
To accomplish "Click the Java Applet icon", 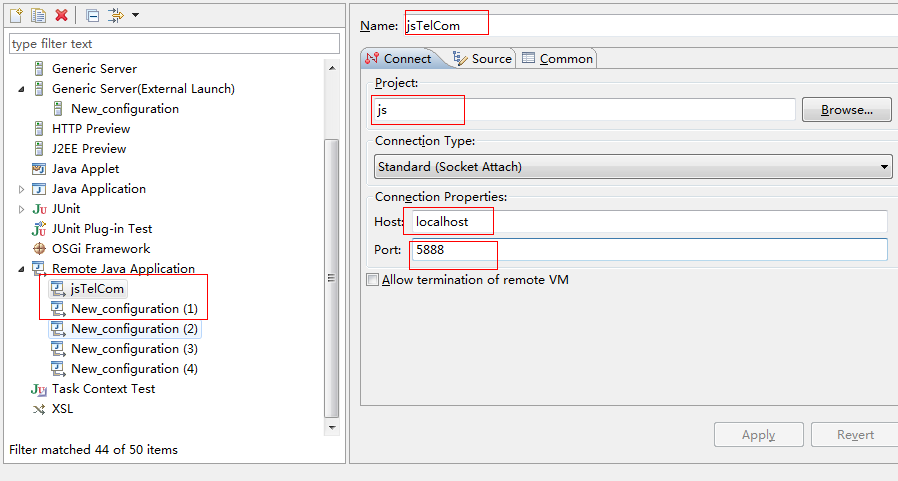I will pyautogui.click(x=39, y=169).
